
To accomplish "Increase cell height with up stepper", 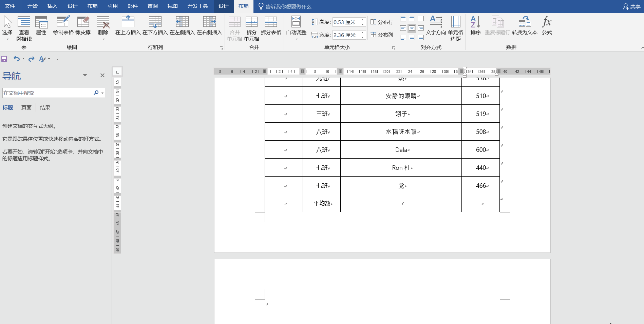I will [363, 20].
